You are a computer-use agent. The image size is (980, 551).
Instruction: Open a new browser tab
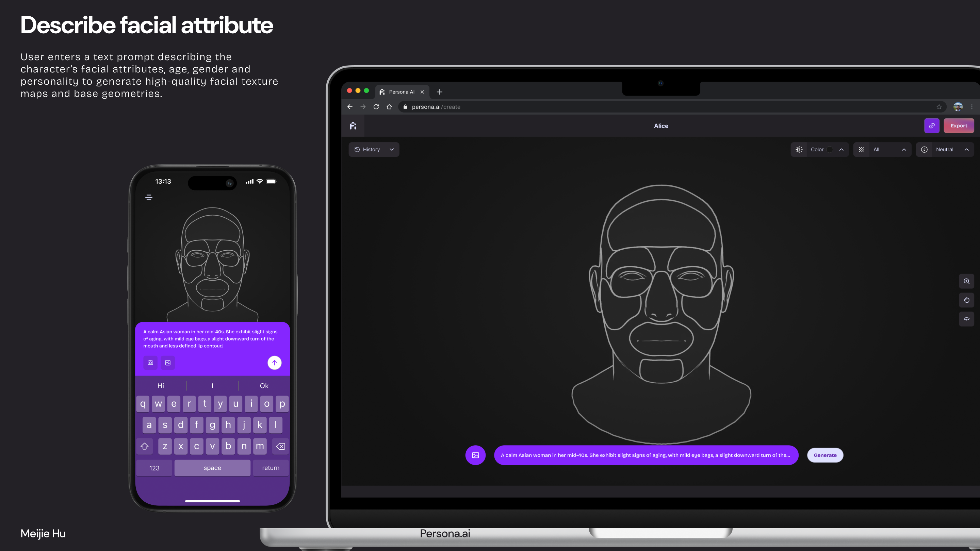[x=439, y=92]
